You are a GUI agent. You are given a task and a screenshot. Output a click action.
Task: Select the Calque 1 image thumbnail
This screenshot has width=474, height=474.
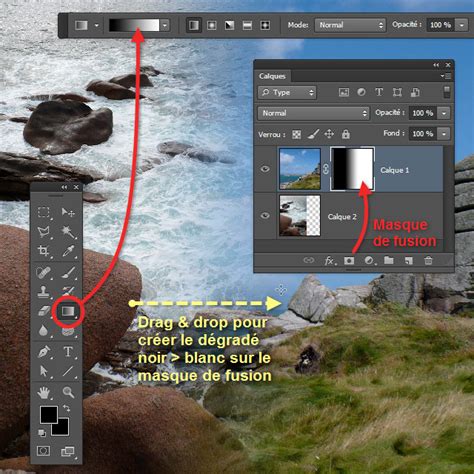tap(300, 169)
